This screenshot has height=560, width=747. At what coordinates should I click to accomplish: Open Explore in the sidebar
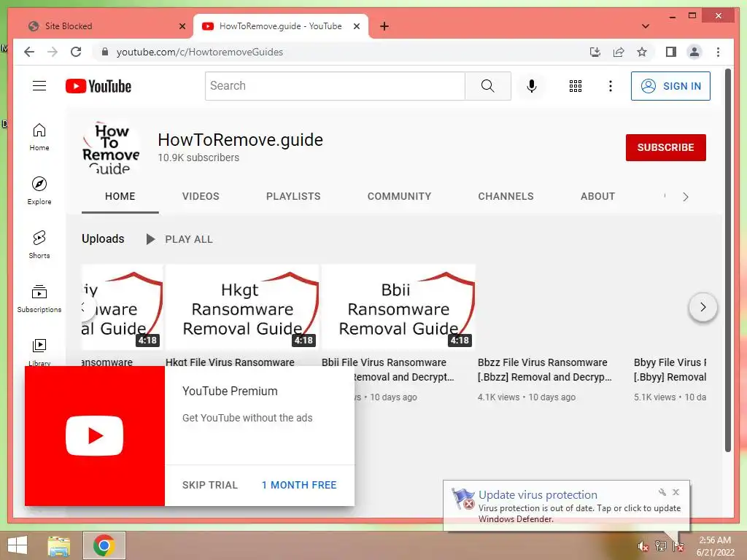click(39, 190)
